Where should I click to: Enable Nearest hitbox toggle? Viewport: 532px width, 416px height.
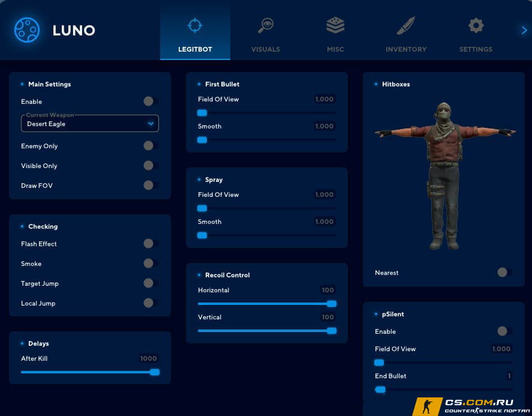coord(504,273)
